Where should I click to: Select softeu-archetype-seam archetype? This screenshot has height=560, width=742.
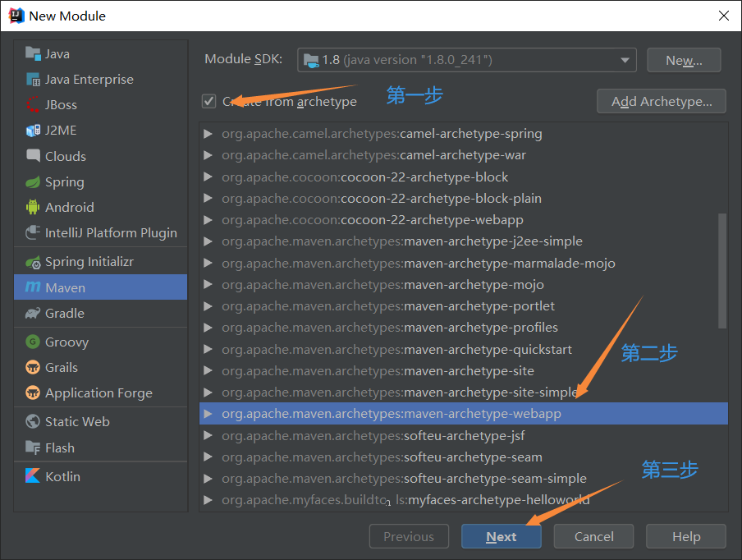point(463,457)
